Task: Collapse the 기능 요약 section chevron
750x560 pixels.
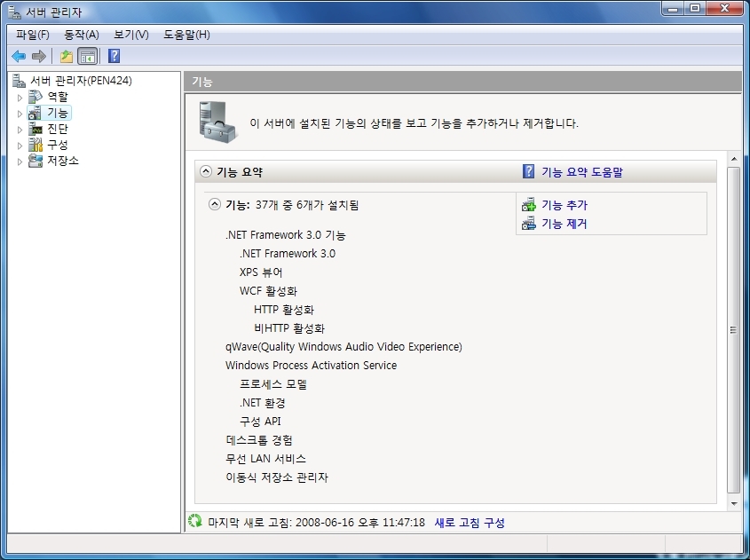Action: coord(206,171)
